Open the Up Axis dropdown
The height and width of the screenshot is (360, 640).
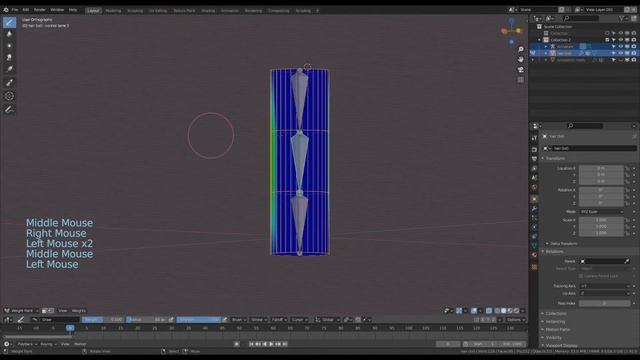pyautogui.click(x=604, y=293)
